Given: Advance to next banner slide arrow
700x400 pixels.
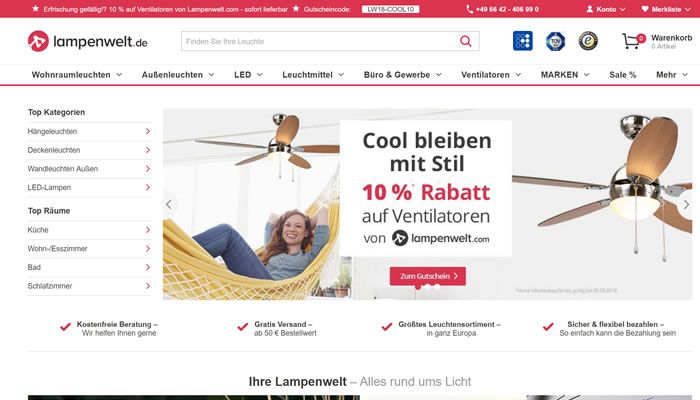Looking at the screenshot, I should click(x=686, y=204).
